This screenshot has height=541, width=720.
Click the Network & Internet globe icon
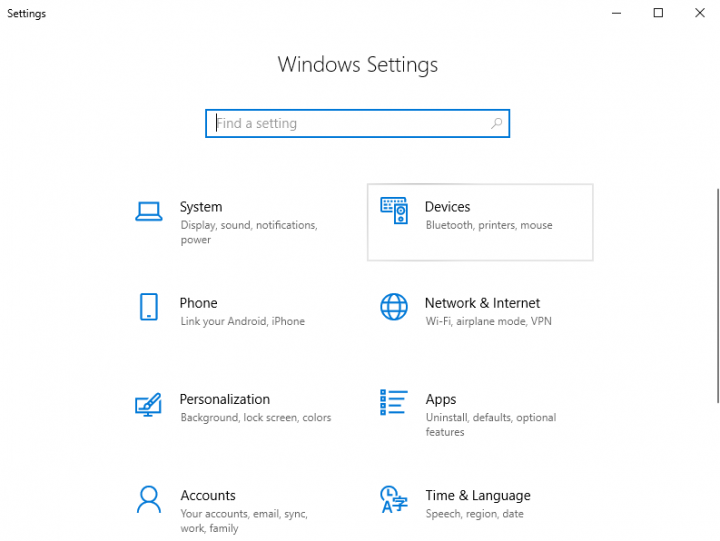pos(394,307)
